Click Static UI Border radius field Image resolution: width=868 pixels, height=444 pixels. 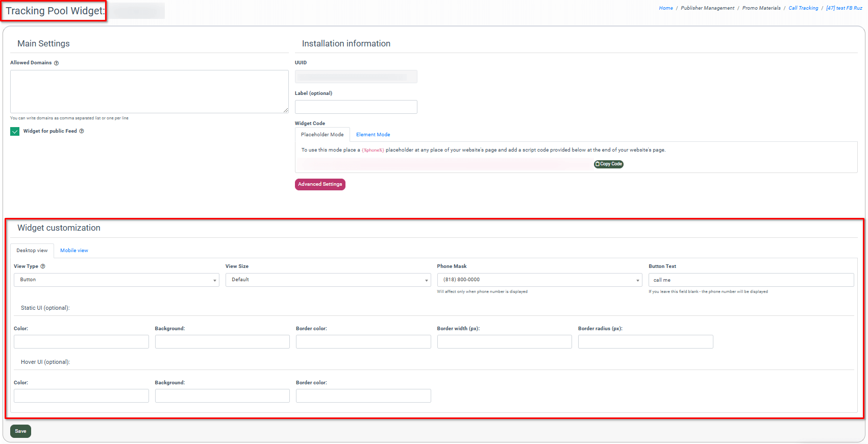[645, 342]
